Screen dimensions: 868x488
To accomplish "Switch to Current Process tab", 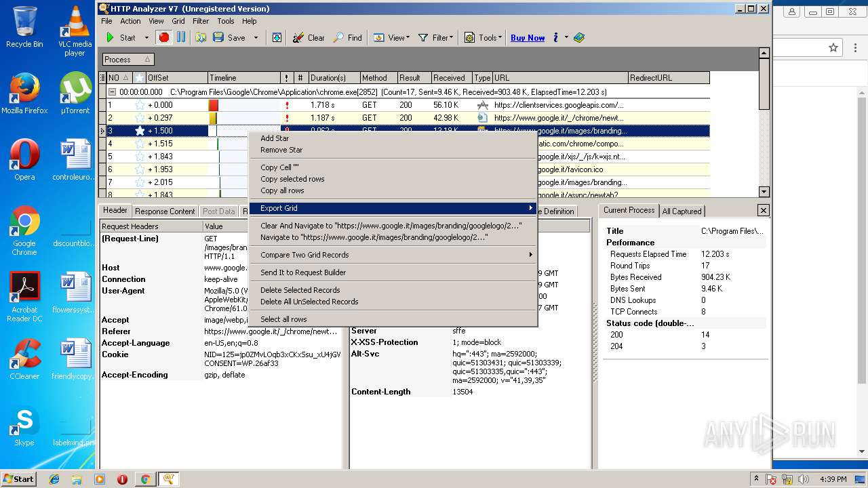I will point(629,211).
